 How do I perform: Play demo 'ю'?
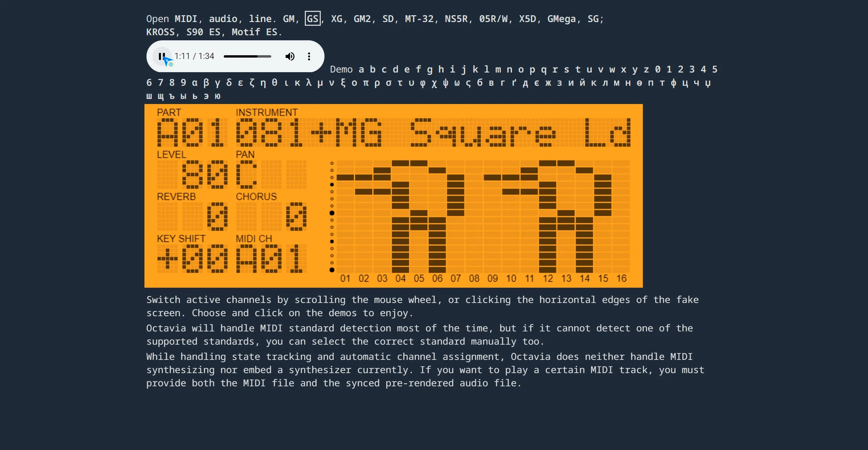point(218,96)
